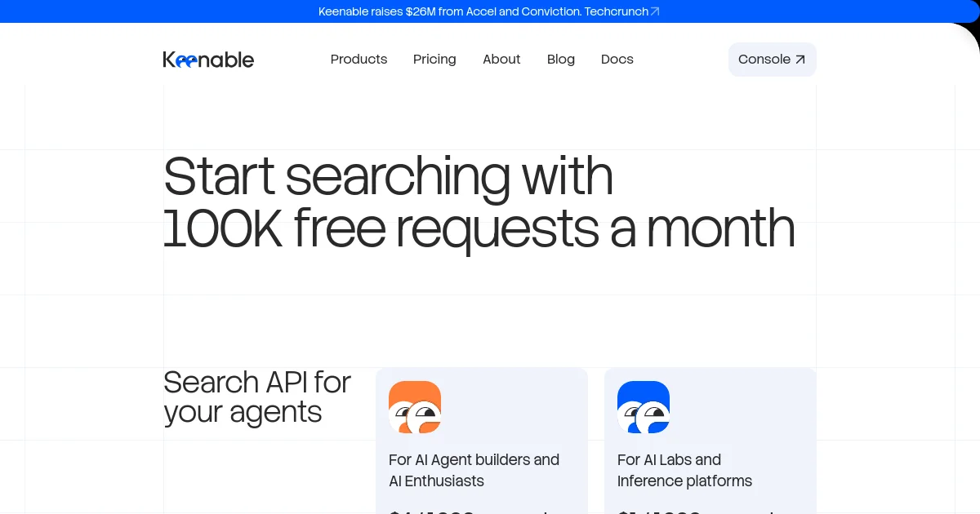Visit the Blog page

(x=561, y=60)
